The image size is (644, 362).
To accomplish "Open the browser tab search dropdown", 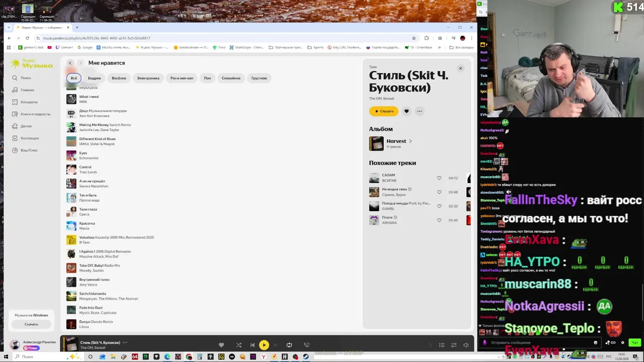I will coord(9,28).
